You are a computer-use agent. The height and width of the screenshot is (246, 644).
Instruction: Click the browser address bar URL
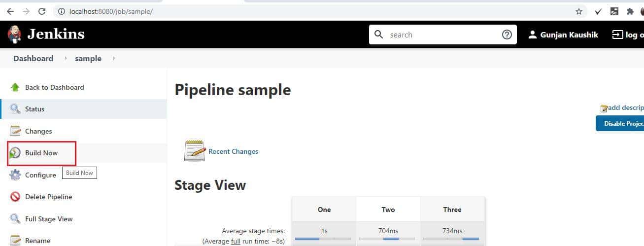point(111,11)
